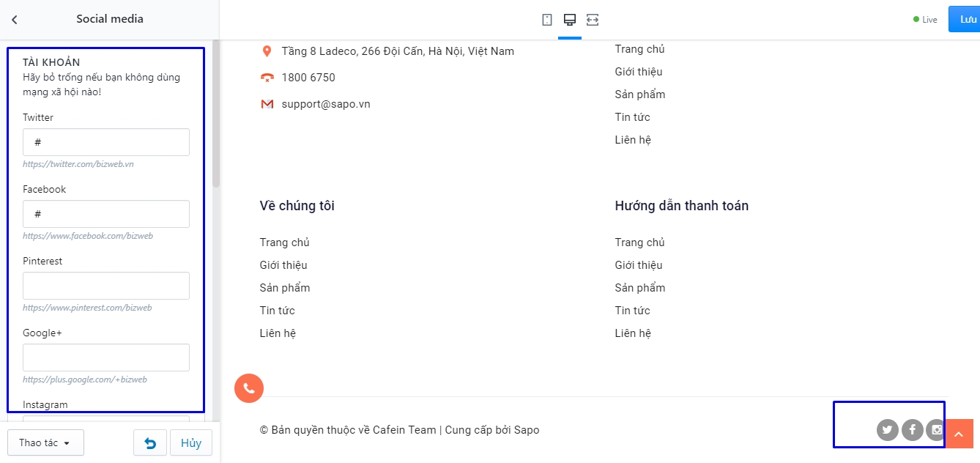Viewport: 980px width, 463px height.
Task: Click the Twitter URL input field
Action: click(x=106, y=142)
